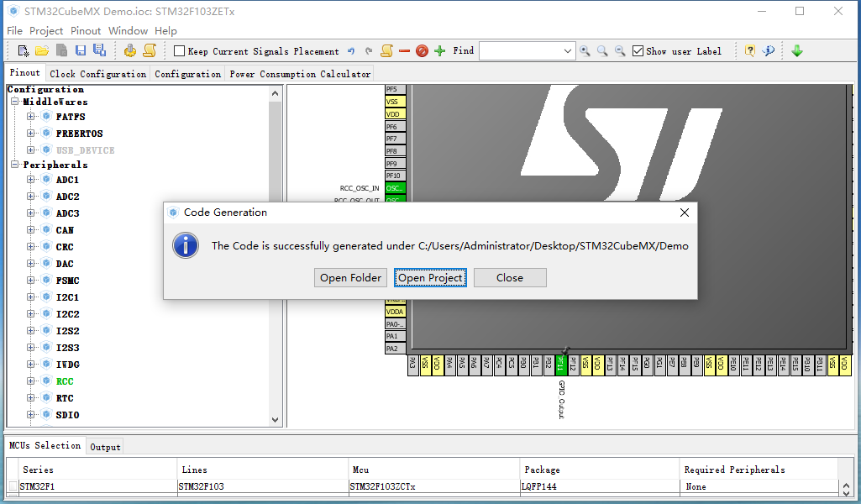Expand the ADC1 peripheral node
The height and width of the screenshot is (504, 861).
coord(31,180)
